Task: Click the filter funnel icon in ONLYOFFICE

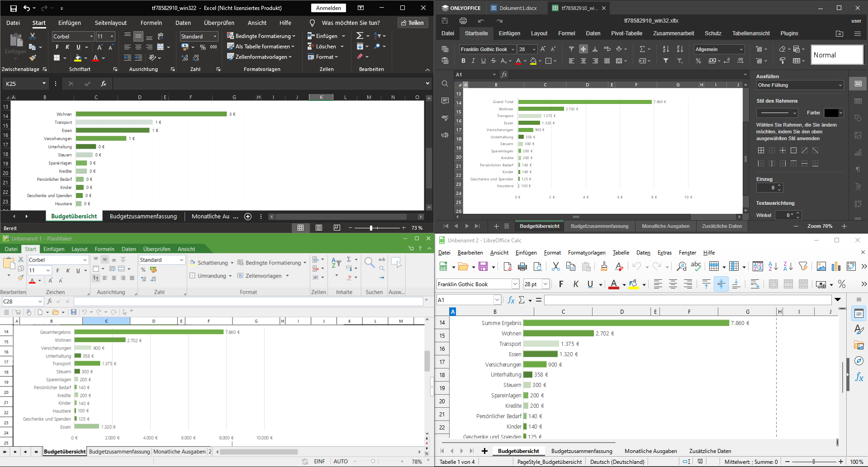Action: coord(666,61)
